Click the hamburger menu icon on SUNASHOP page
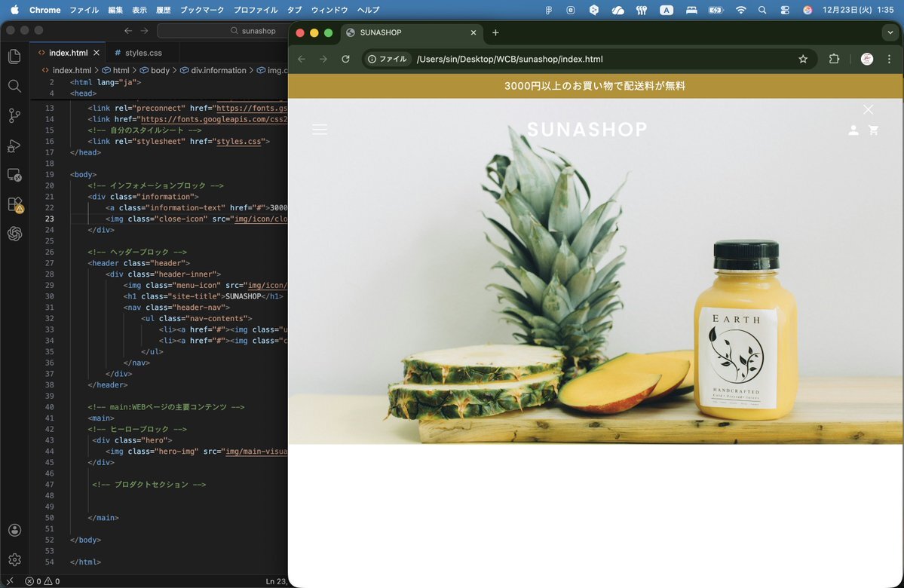 click(x=320, y=130)
